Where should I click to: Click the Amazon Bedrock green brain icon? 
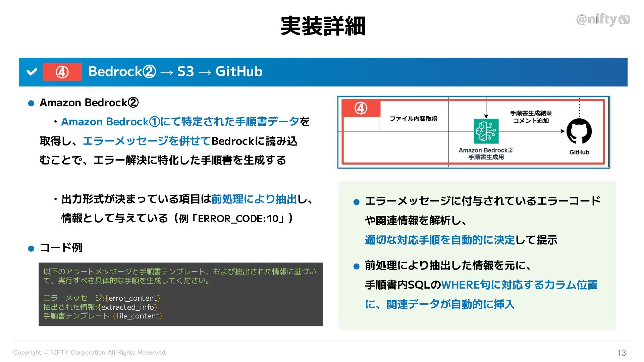486,131
